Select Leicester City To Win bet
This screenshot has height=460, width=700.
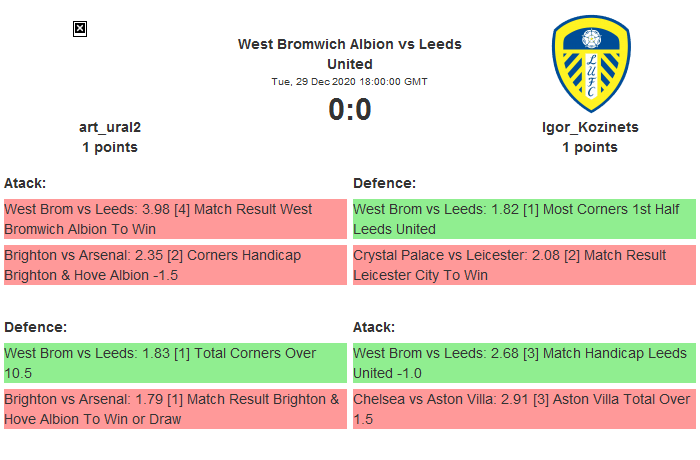click(524, 265)
